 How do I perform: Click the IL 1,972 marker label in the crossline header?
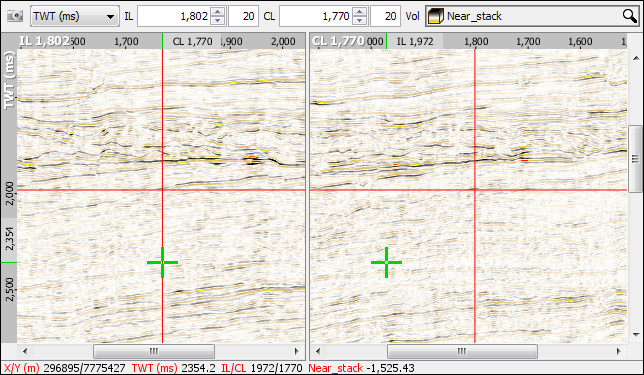[415, 41]
